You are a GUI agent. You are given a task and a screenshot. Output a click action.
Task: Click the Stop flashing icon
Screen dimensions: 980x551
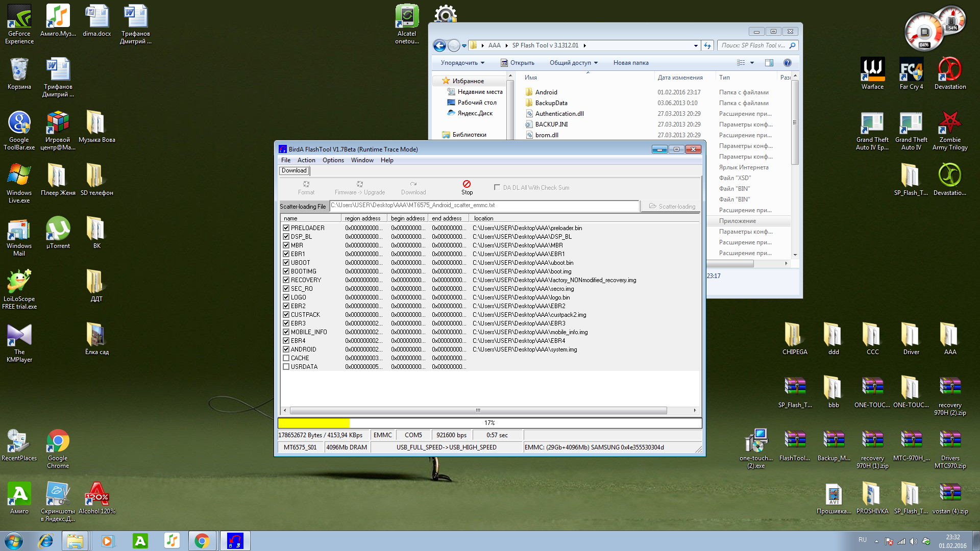[x=467, y=184]
